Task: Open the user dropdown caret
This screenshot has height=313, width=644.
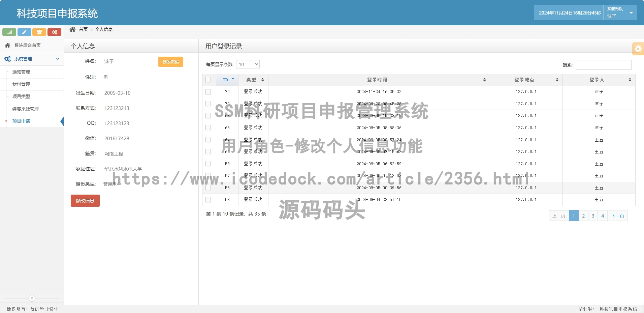Action: point(631,13)
